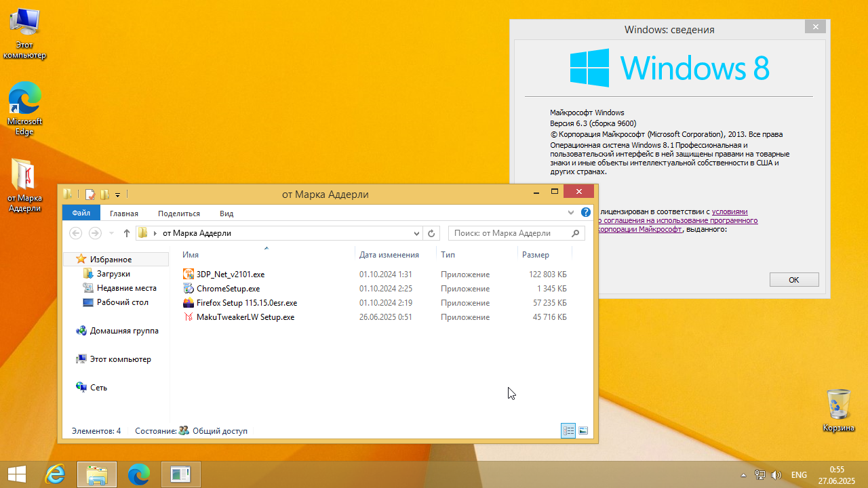Click the Explorer title bar folder icon
The image size is (868, 488).
(x=68, y=195)
